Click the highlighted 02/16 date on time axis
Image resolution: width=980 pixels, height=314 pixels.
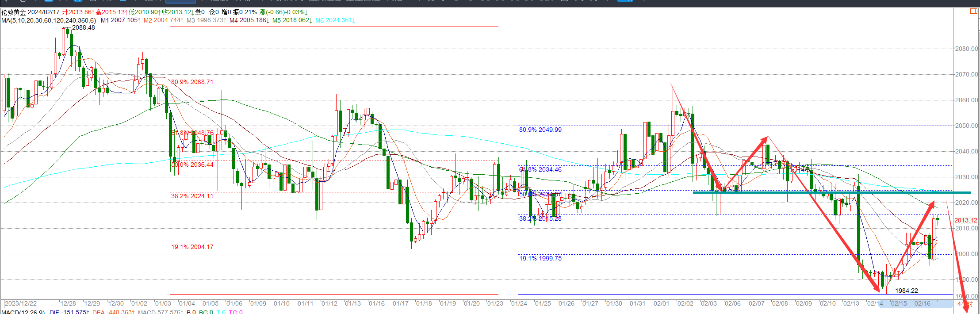coord(922,303)
